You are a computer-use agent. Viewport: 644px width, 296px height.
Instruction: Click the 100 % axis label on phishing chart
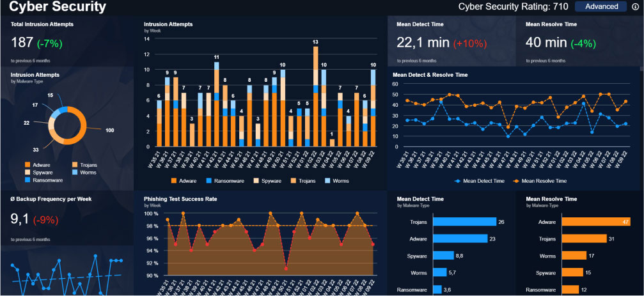click(x=152, y=214)
